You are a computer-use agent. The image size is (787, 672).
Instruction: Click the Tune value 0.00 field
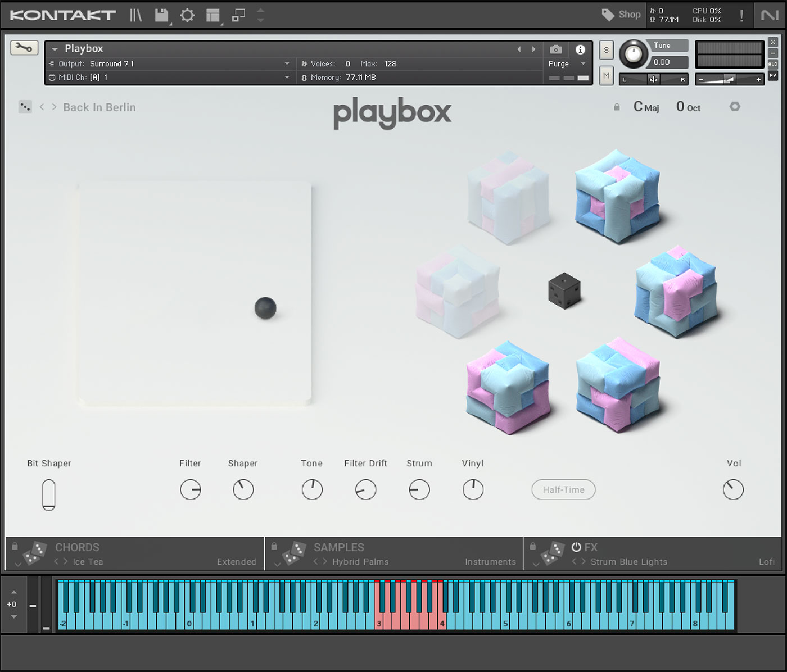(x=668, y=62)
